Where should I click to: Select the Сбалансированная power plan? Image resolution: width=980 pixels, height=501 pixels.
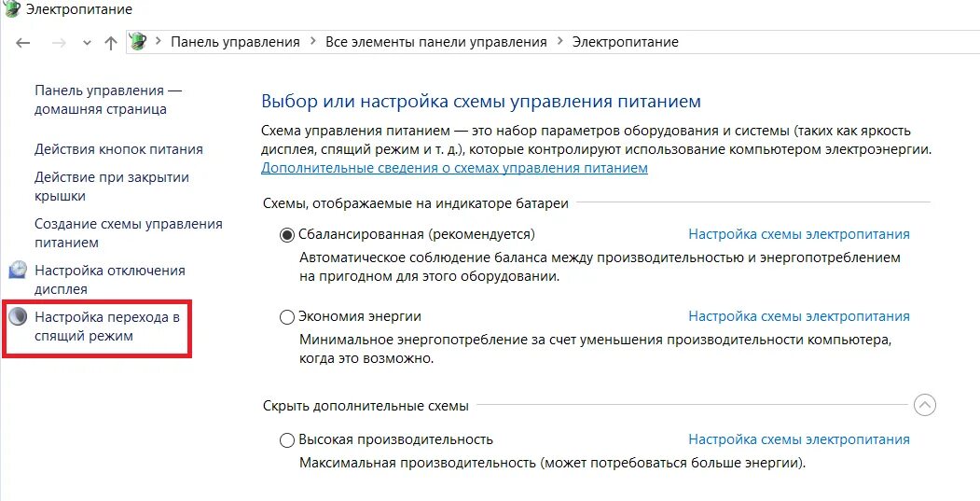(x=287, y=234)
